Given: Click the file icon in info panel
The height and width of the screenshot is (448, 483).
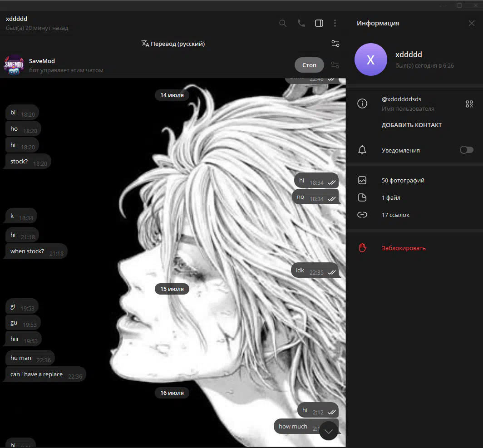Looking at the screenshot, I should 362,198.
